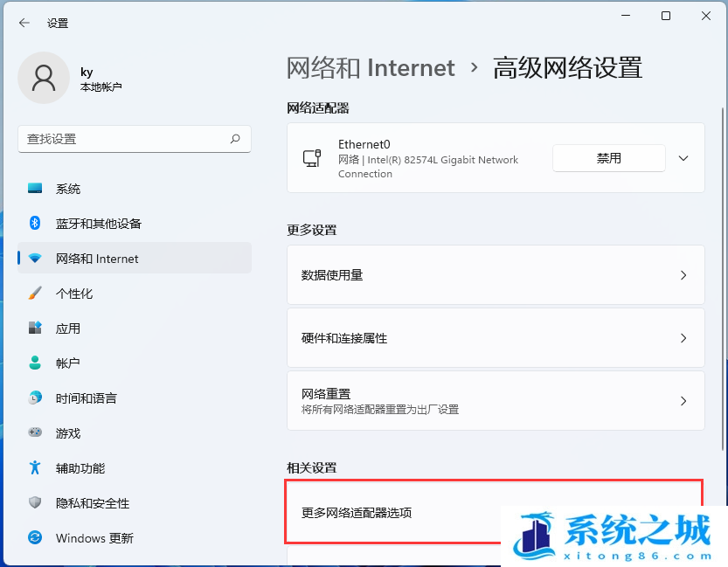
Task: Open 帐户 settings page
Action: 68,363
